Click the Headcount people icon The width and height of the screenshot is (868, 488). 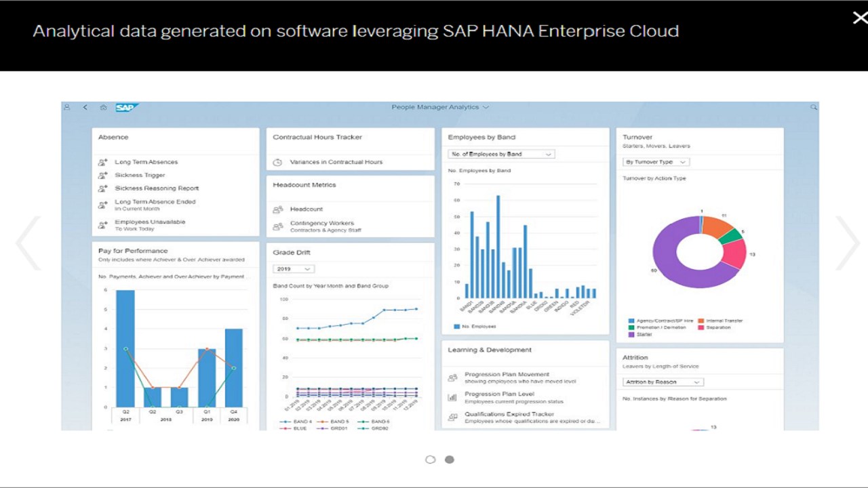pos(278,209)
